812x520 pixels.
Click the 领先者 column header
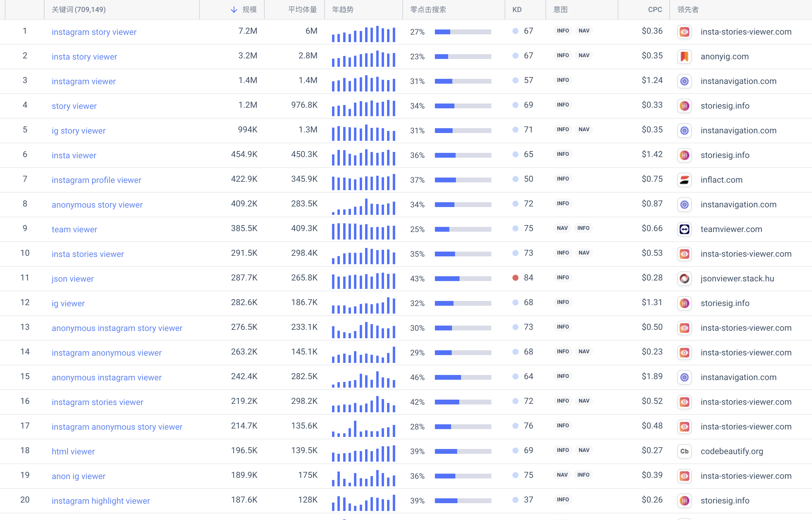click(688, 9)
